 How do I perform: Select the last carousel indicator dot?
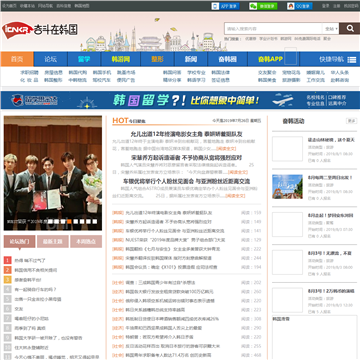(95, 221)
